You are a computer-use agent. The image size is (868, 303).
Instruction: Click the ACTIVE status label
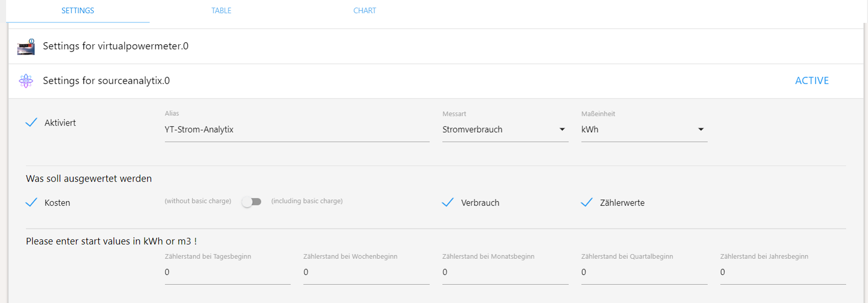[812, 81]
